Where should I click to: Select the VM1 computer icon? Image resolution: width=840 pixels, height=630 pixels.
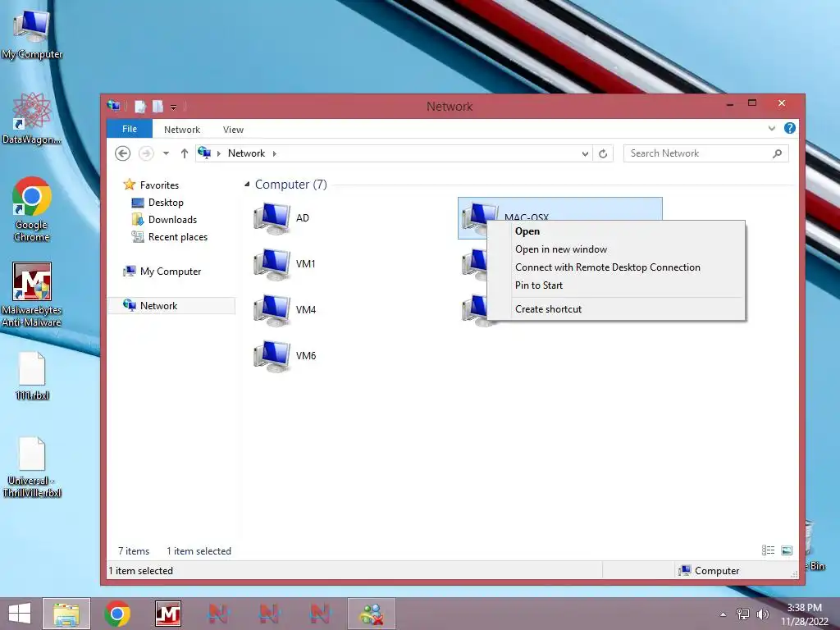(x=272, y=264)
